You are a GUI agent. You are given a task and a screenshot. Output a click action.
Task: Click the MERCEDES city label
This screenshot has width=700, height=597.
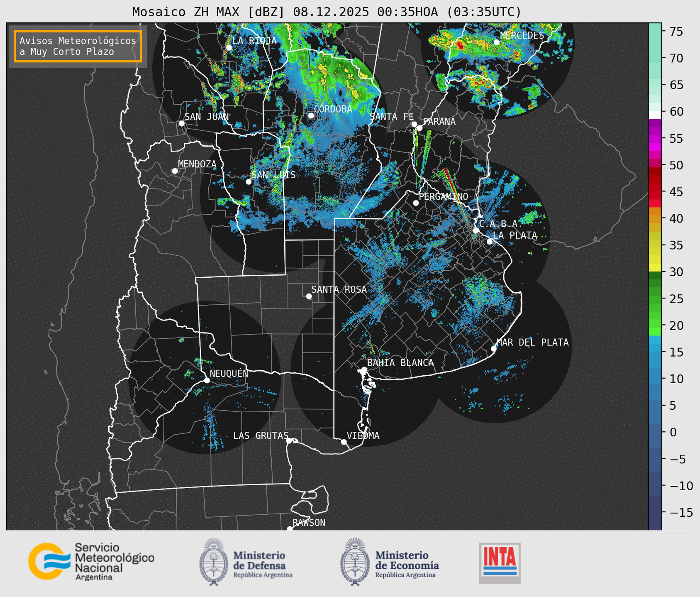522,35
